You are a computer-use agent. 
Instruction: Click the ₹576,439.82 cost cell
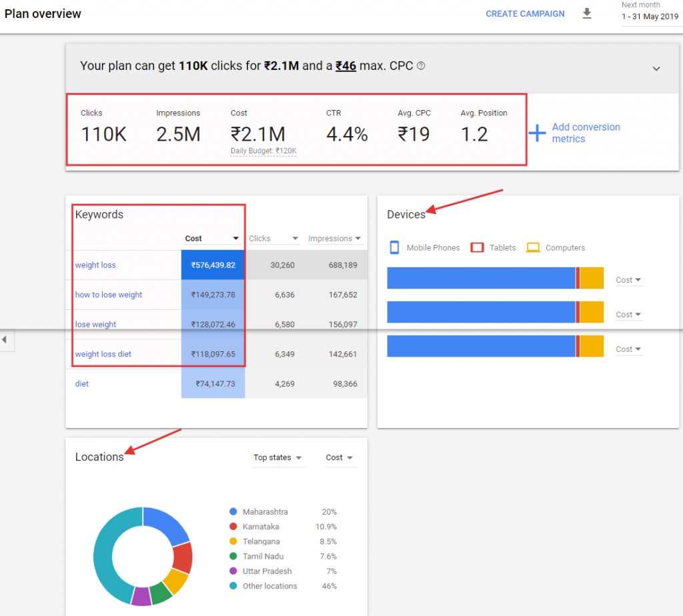213,265
